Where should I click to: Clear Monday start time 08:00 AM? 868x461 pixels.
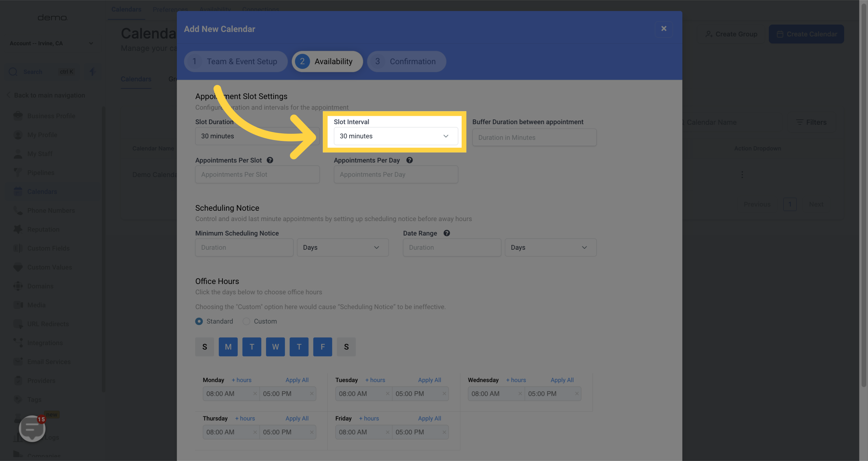click(x=255, y=394)
